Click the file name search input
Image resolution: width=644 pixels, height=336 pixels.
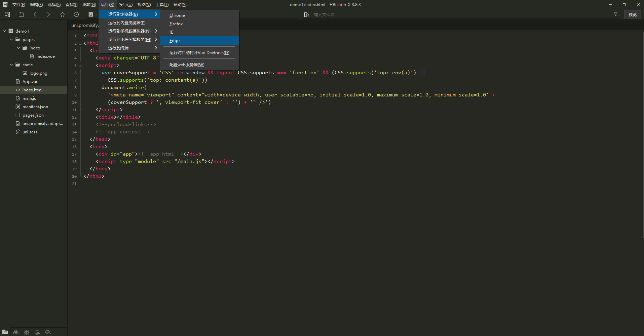[461, 14]
